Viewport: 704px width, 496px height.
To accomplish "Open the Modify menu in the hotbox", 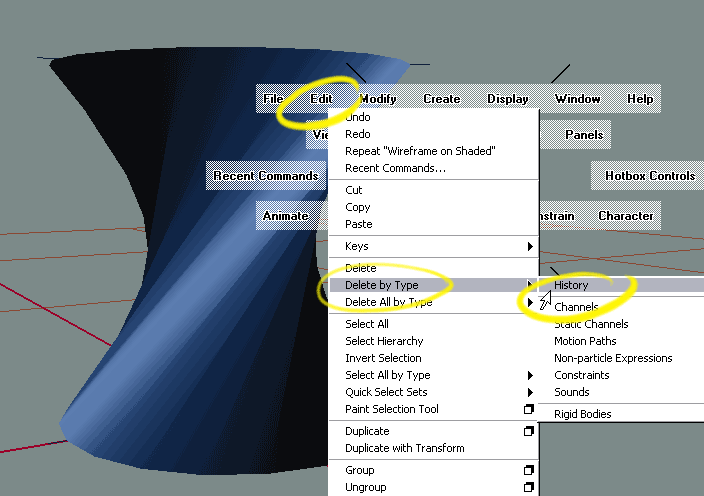I will click(378, 99).
